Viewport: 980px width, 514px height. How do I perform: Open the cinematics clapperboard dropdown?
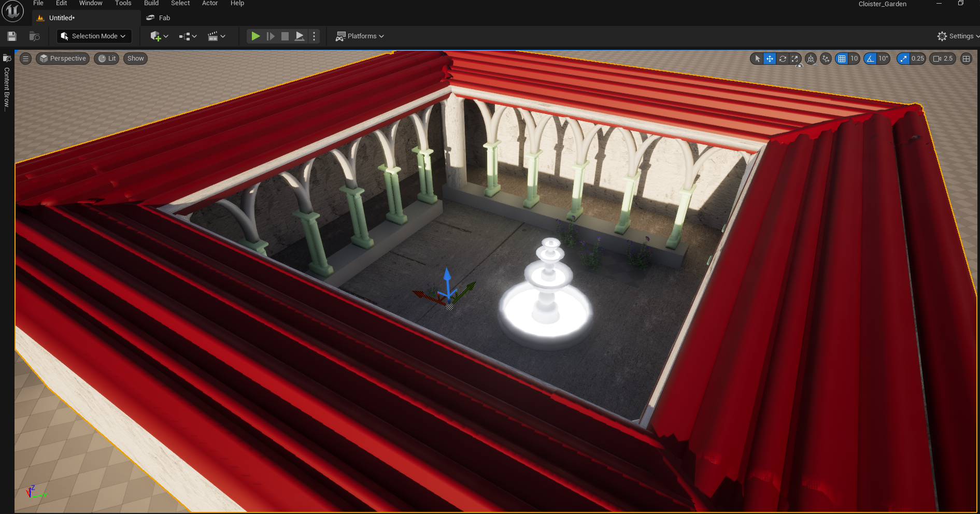point(216,36)
